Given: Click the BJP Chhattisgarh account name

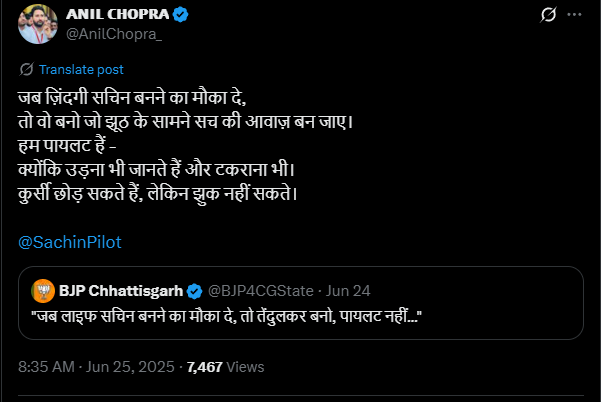Looking at the screenshot, I should pyautogui.click(x=121, y=290).
